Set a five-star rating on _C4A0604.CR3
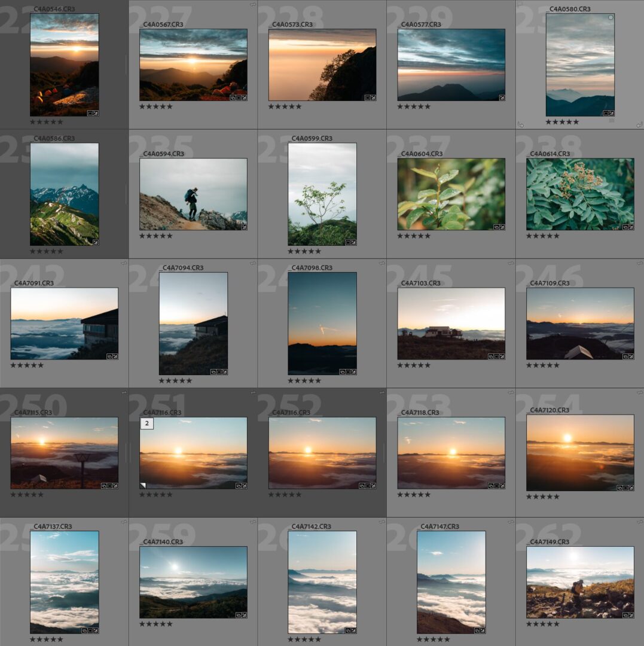 tap(428, 236)
